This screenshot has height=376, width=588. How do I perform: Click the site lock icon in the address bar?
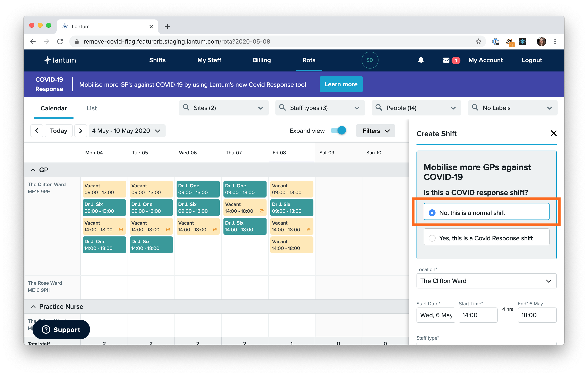pos(77,42)
